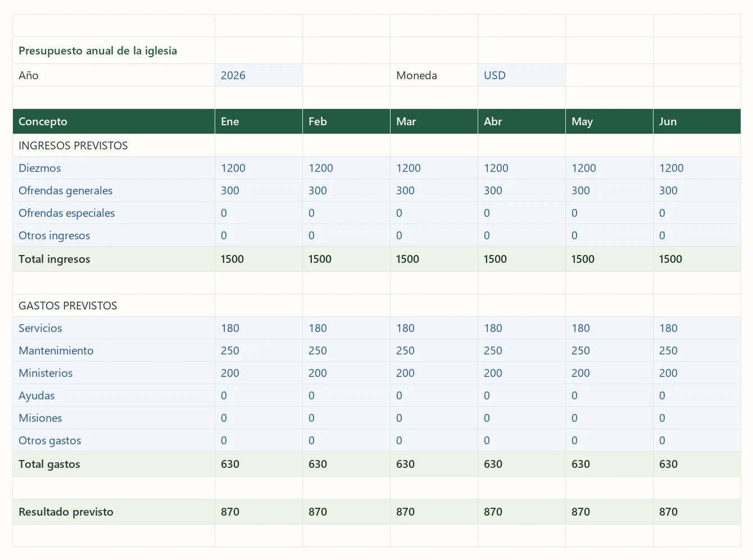Select Resultado previsto 870 under Jun
This screenshot has width=753, height=560.
[x=697, y=512]
